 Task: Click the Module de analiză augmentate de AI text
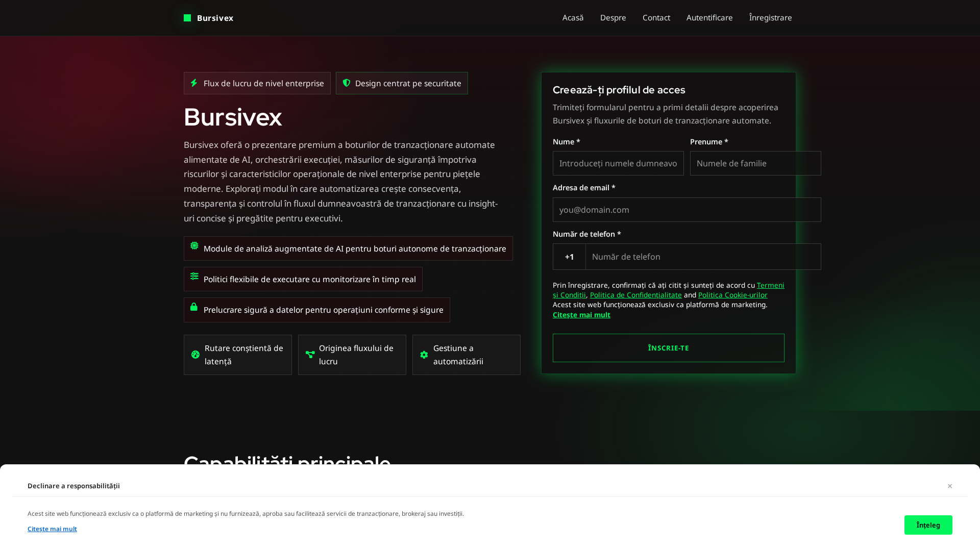355,248
